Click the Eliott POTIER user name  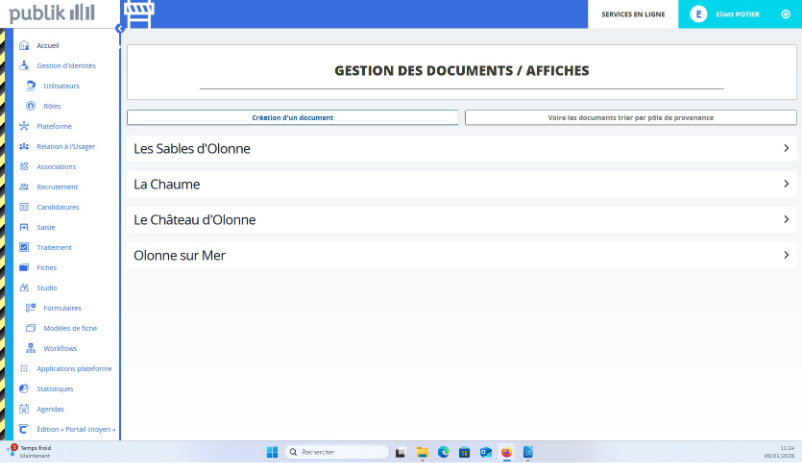738,14
